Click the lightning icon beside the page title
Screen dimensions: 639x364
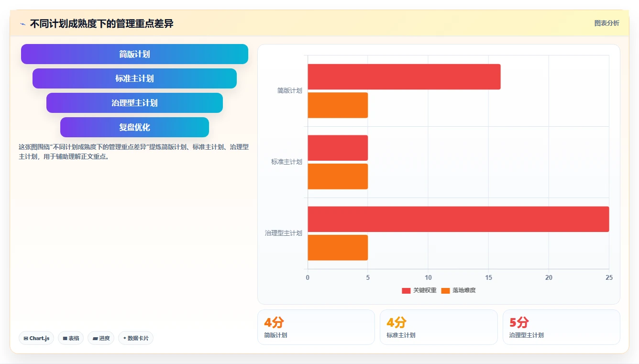coord(23,24)
